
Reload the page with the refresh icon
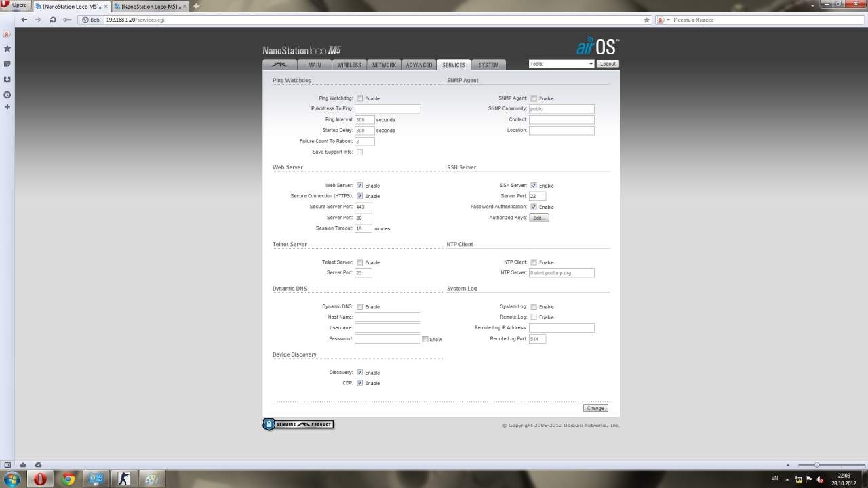click(53, 20)
